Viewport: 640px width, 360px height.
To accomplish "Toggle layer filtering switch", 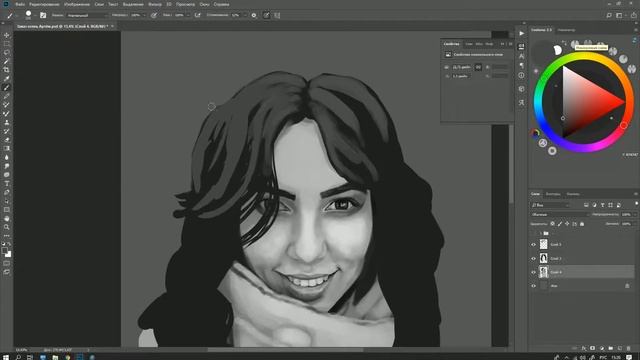I will click(636, 203).
